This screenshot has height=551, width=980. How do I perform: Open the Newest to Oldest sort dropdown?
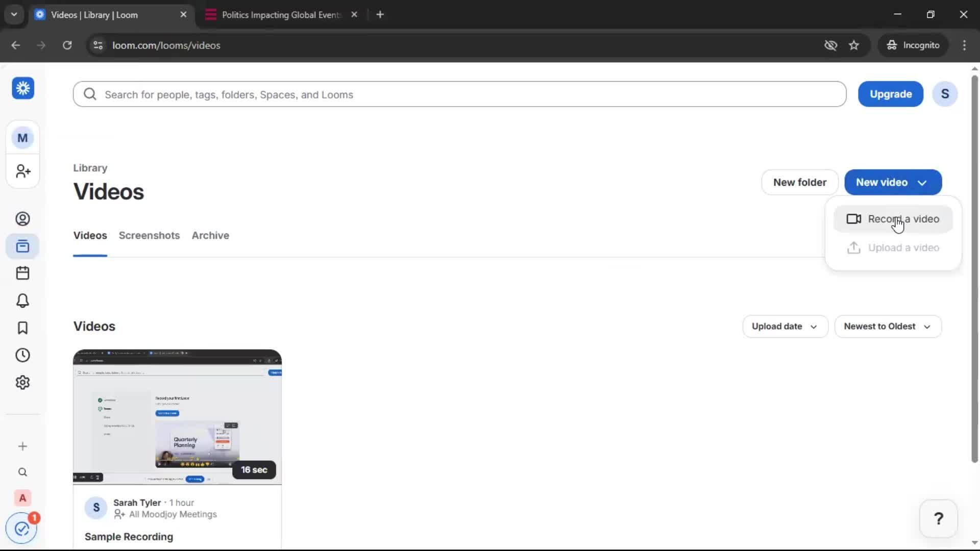888,326
